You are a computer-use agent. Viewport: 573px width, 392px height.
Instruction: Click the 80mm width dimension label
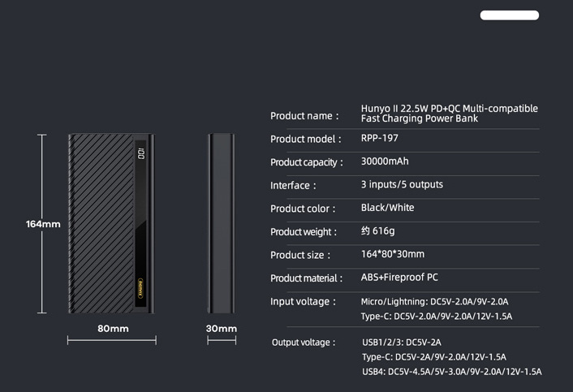pos(113,329)
